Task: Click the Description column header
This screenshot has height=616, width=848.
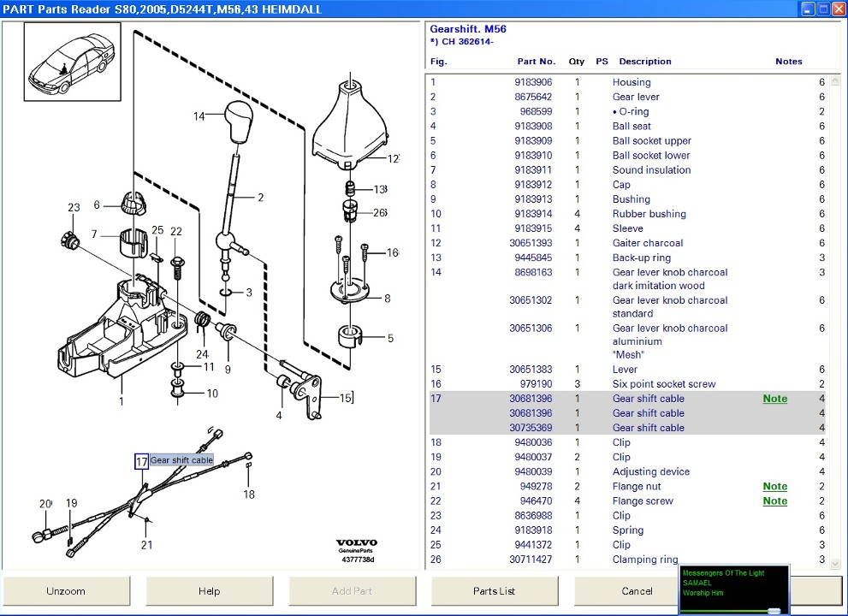Action: [x=644, y=62]
